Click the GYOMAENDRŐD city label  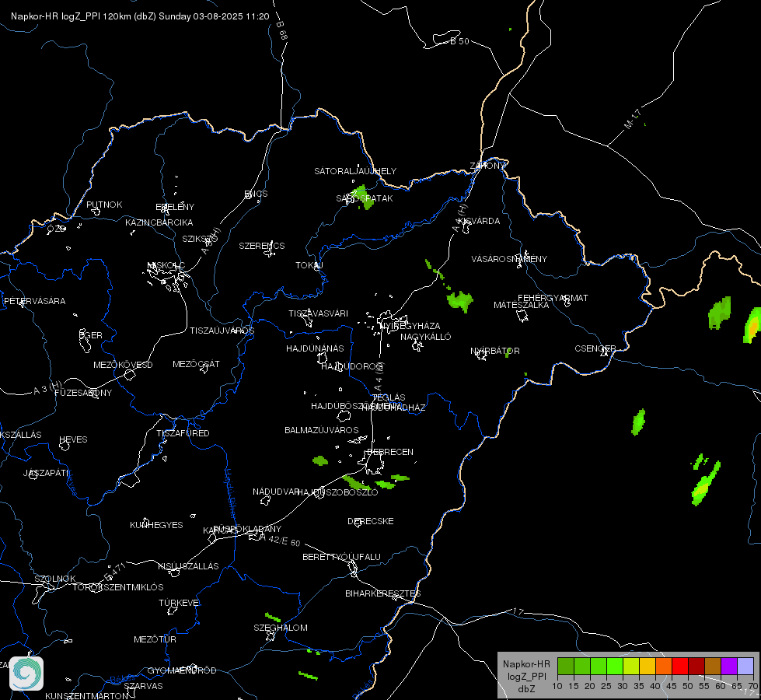[182, 670]
